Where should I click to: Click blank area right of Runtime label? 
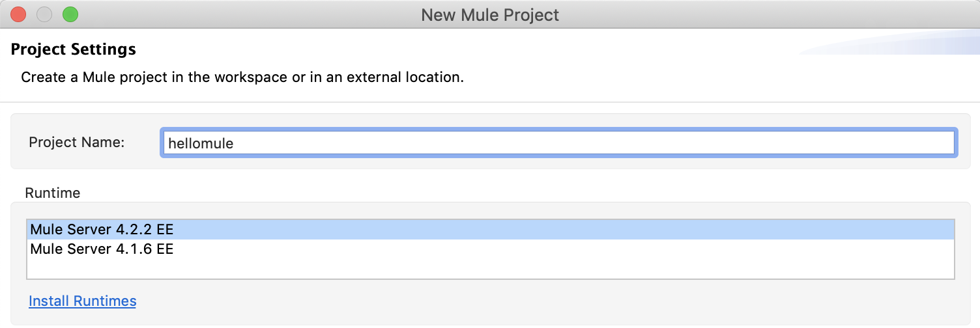[456, 193]
